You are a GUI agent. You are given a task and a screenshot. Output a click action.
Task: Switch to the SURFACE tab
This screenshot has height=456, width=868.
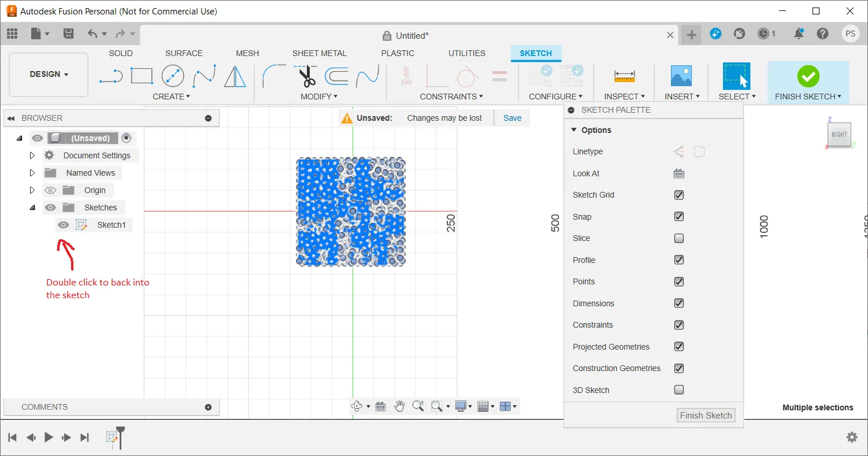[184, 53]
